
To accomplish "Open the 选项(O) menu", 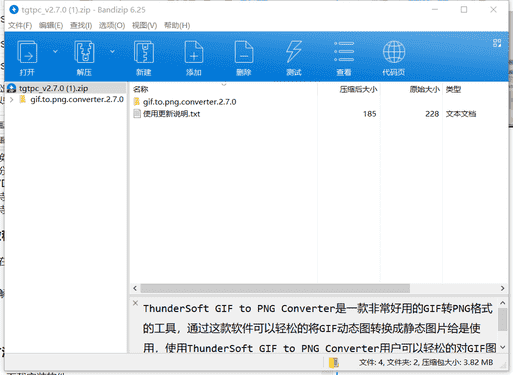I will point(112,25).
